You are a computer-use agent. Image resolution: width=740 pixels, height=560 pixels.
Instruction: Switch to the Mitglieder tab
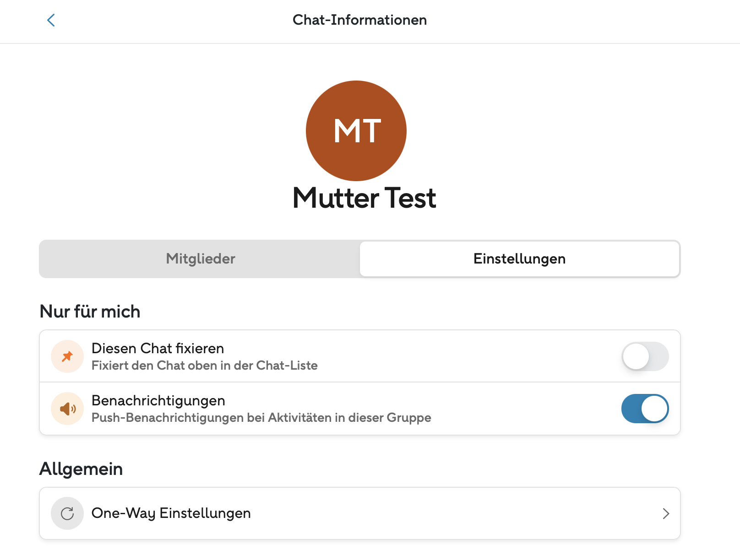200,259
